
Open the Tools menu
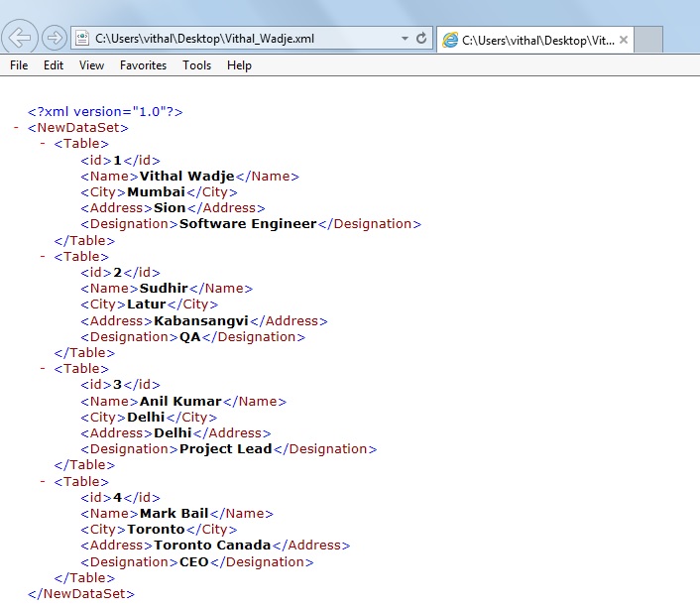point(196,65)
